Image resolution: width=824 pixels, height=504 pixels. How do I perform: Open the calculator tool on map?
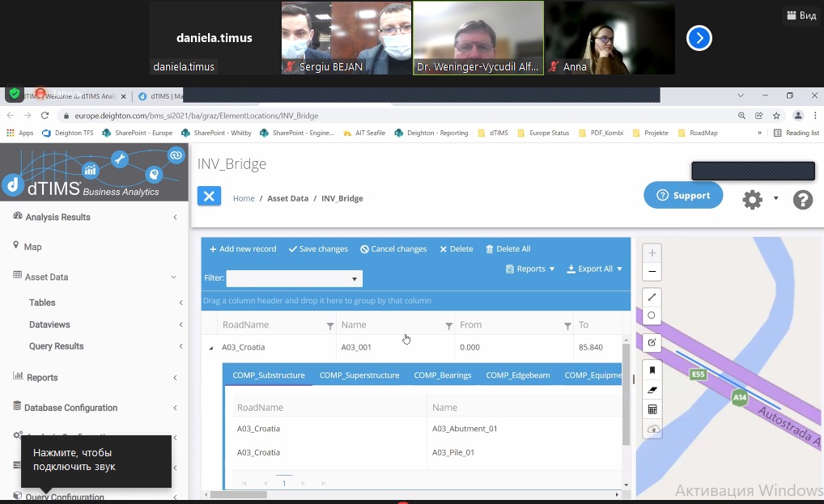[652, 409]
